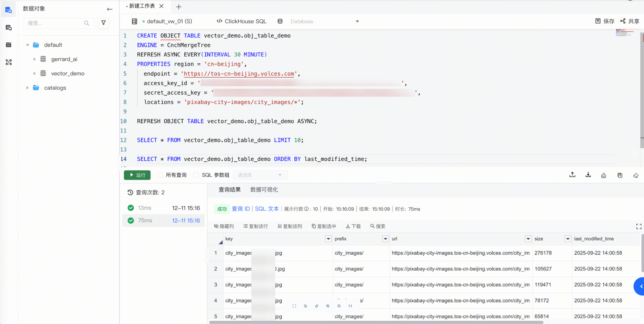Click the share 共享 button

(629, 21)
